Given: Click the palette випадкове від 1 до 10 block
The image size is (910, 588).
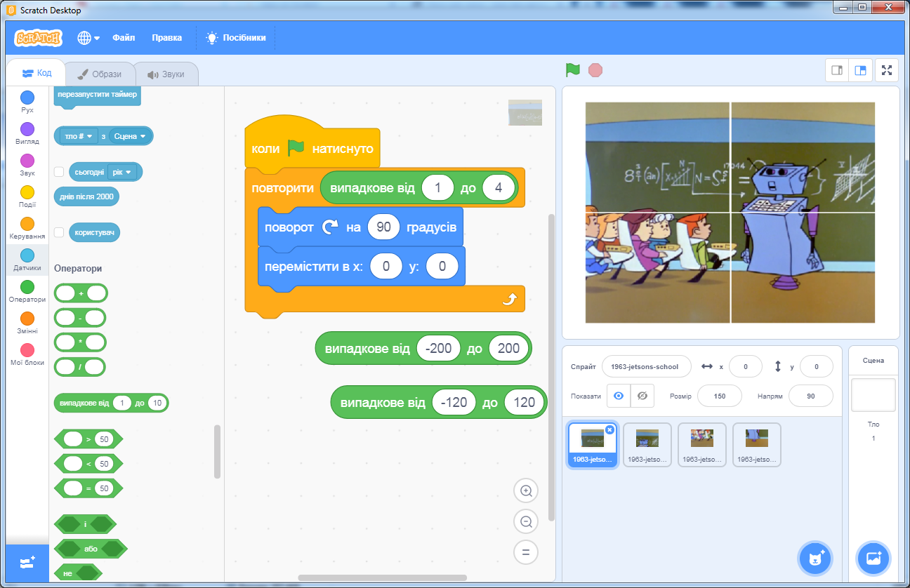Looking at the screenshot, I should [112, 403].
